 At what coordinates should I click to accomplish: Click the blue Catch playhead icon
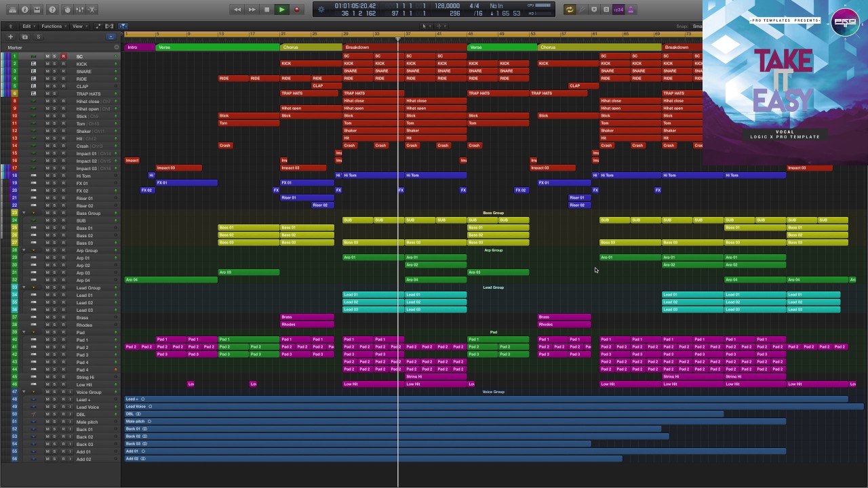pyautogui.click(x=123, y=26)
